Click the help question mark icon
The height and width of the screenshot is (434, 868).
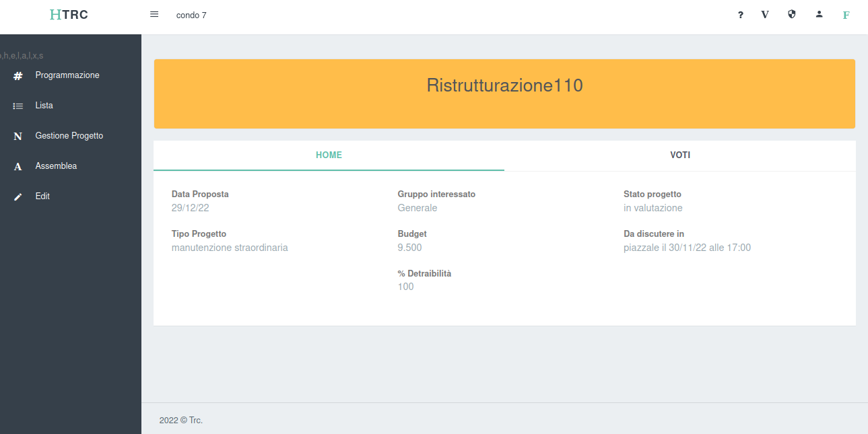point(740,14)
